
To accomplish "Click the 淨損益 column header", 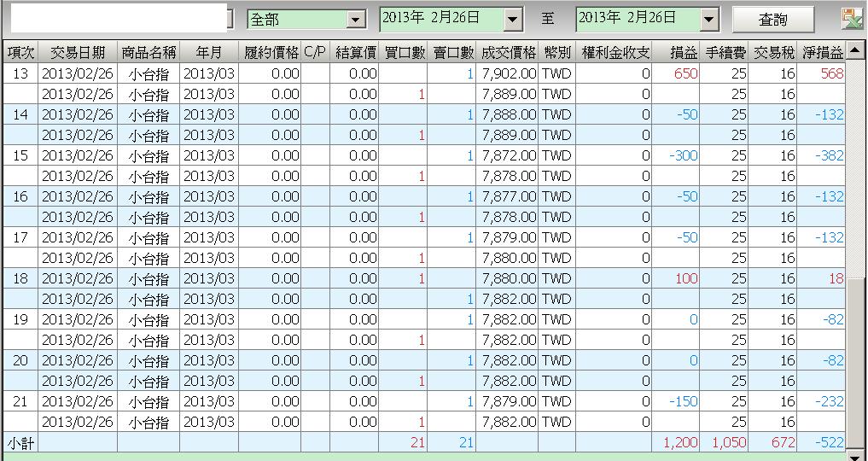I will 822,53.
